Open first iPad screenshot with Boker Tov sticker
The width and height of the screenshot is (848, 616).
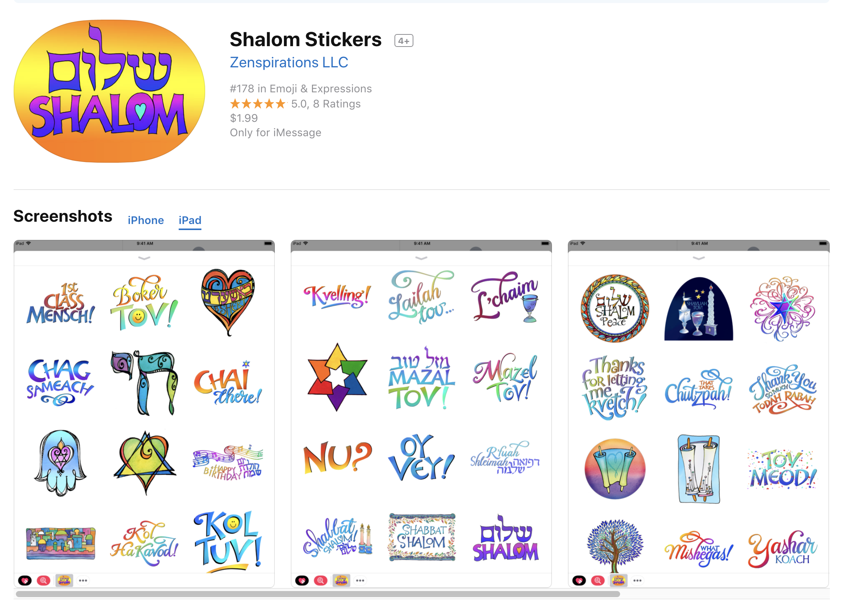point(144,414)
